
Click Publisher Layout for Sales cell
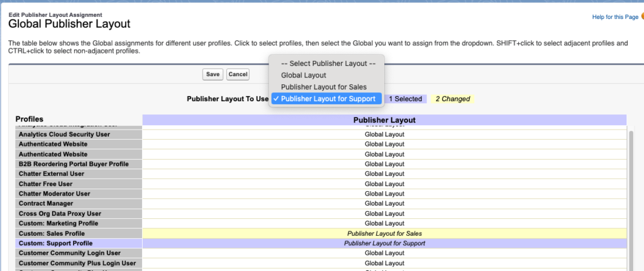[x=384, y=233]
